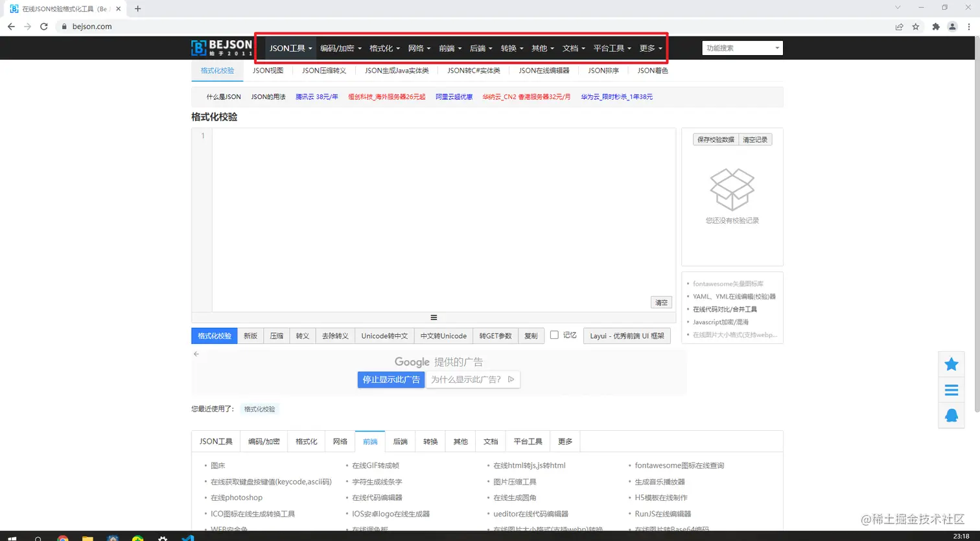Image resolution: width=980 pixels, height=541 pixels.
Task: Switch to the JSON在线编辑器 tab
Action: tap(544, 71)
